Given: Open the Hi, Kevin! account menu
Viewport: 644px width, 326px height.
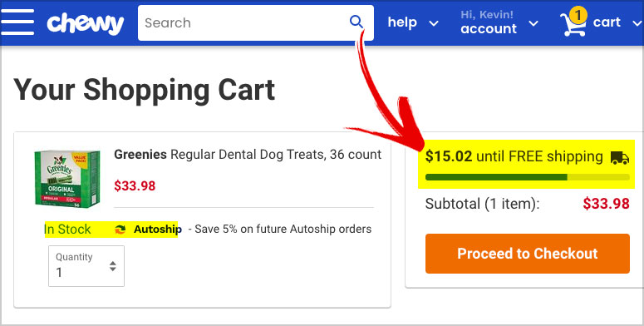Looking at the screenshot, I should click(x=489, y=22).
